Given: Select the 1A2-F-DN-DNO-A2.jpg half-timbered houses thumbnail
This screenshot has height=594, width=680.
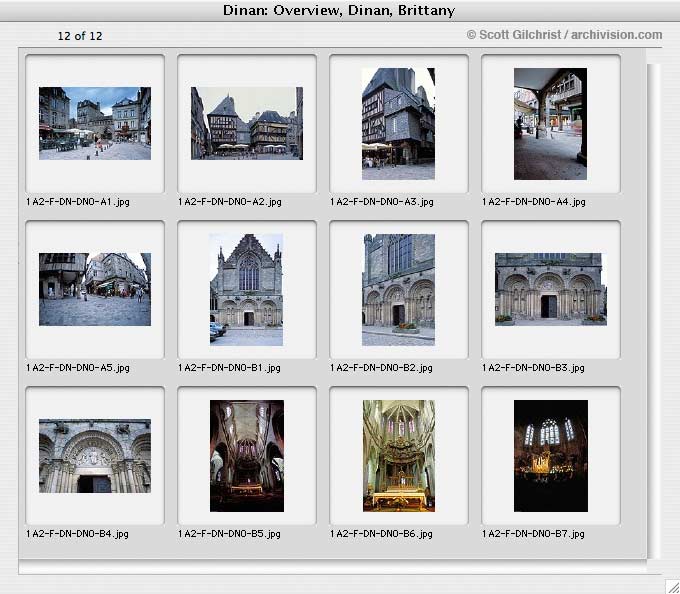Looking at the screenshot, I should (x=247, y=124).
